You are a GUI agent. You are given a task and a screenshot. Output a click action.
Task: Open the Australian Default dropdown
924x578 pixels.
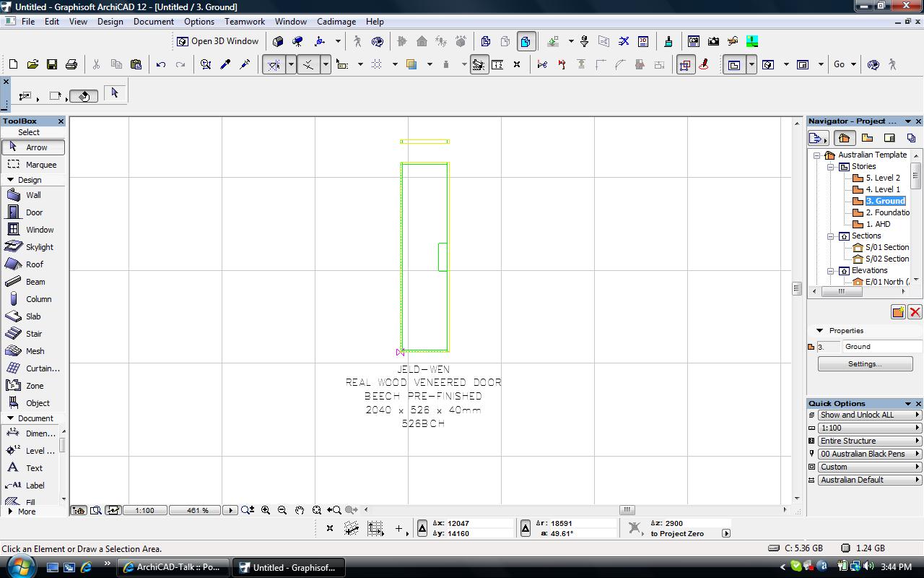(870, 480)
